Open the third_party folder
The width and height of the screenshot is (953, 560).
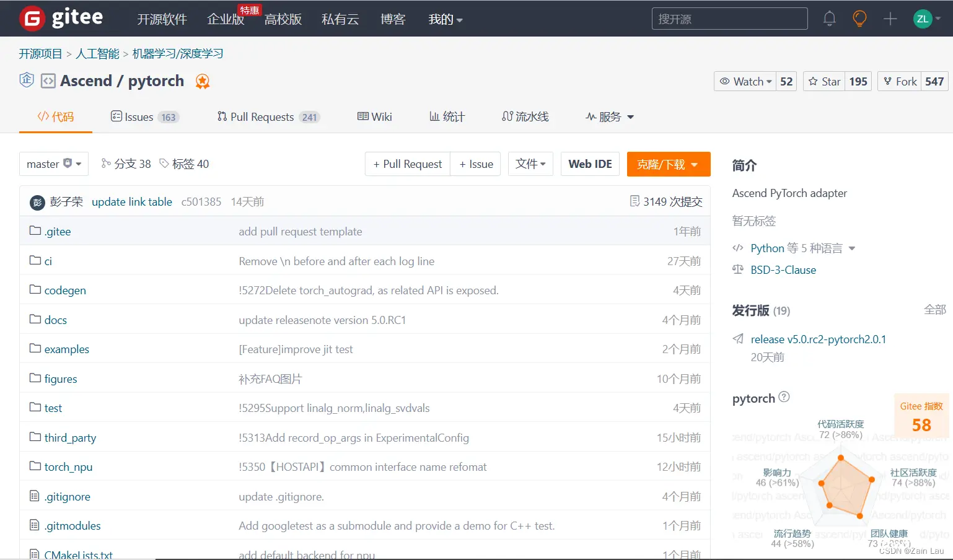(70, 437)
